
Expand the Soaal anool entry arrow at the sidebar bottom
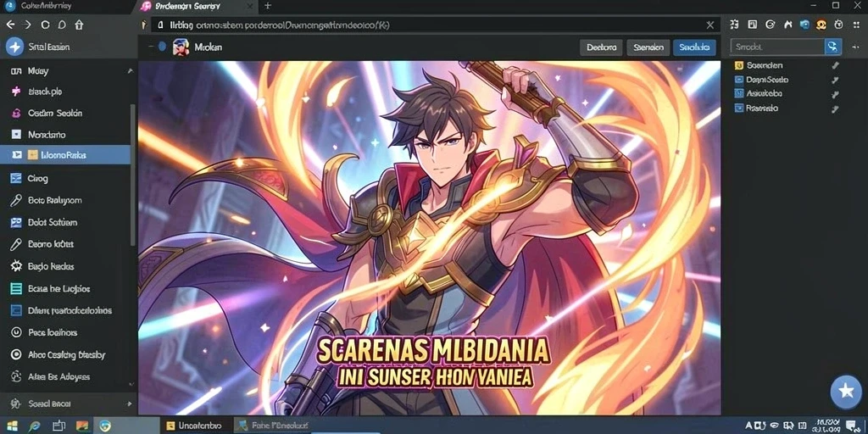130,404
